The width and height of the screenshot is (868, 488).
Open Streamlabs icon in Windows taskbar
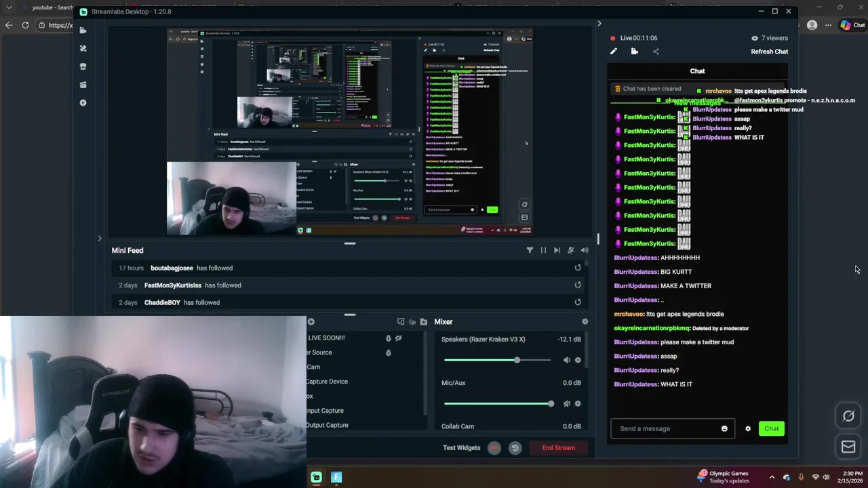click(x=316, y=477)
